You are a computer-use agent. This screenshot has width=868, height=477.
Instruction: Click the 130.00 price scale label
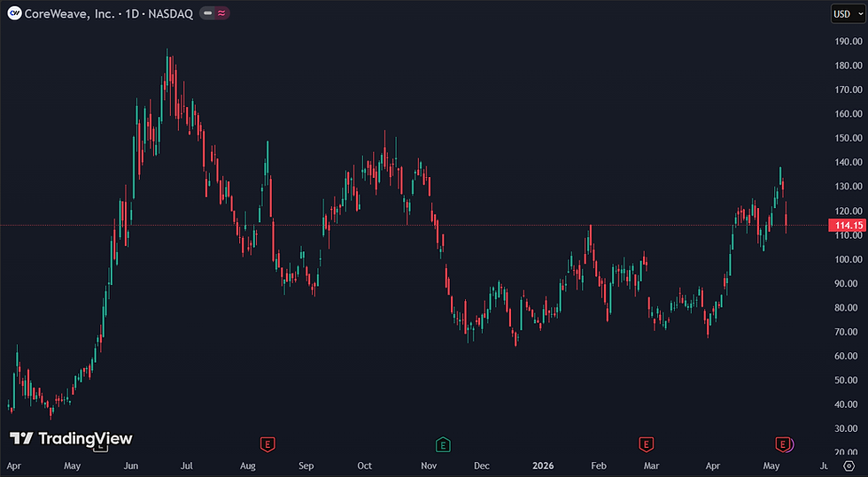click(x=849, y=187)
